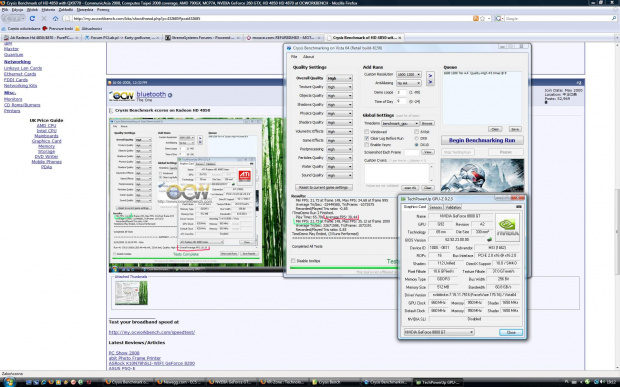Open the Antialiasing dropdown
Viewport: 620px width, 387px height.
pyautogui.click(x=409, y=83)
